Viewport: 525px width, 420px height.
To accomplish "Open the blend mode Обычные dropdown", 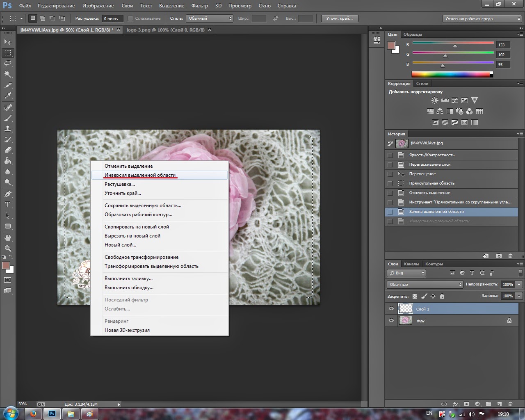I will tap(425, 285).
